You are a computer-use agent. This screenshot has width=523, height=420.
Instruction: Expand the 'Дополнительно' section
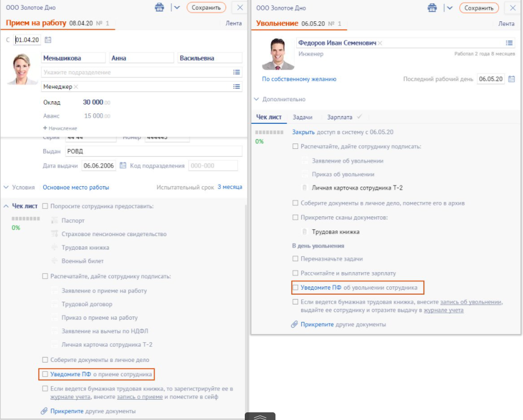pyautogui.click(x=279, y=99)
